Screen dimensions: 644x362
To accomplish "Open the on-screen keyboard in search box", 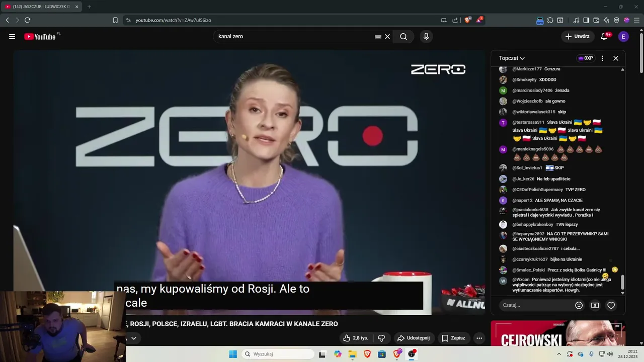I will tap(378, 37).
